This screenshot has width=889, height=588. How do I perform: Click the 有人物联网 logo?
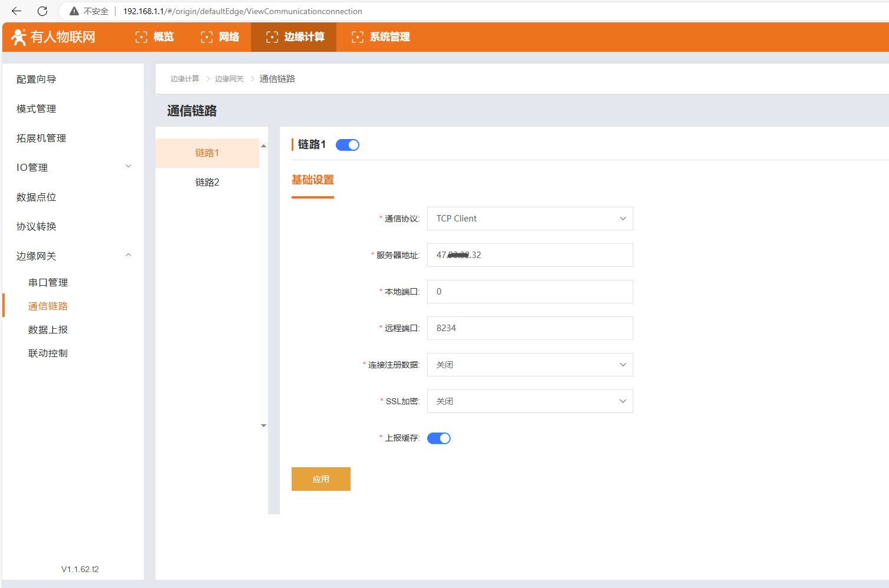[x=54, y=37]
